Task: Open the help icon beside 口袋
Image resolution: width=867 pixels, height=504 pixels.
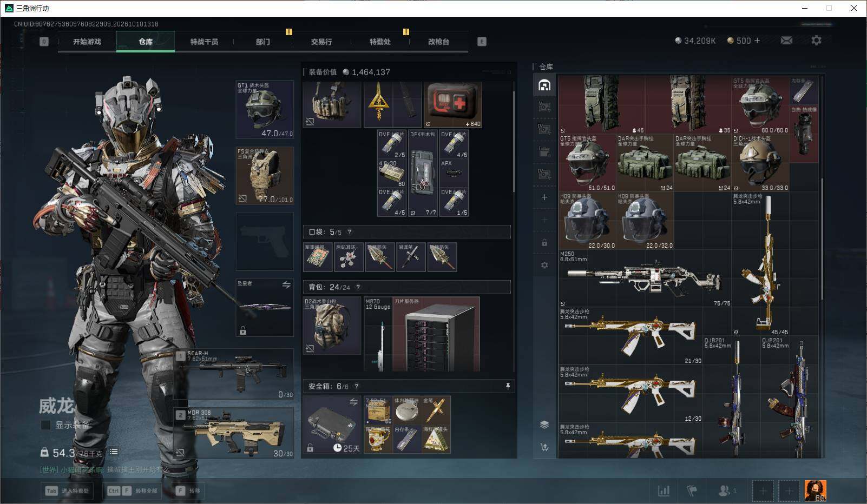Action: click(x=350, y=232)
